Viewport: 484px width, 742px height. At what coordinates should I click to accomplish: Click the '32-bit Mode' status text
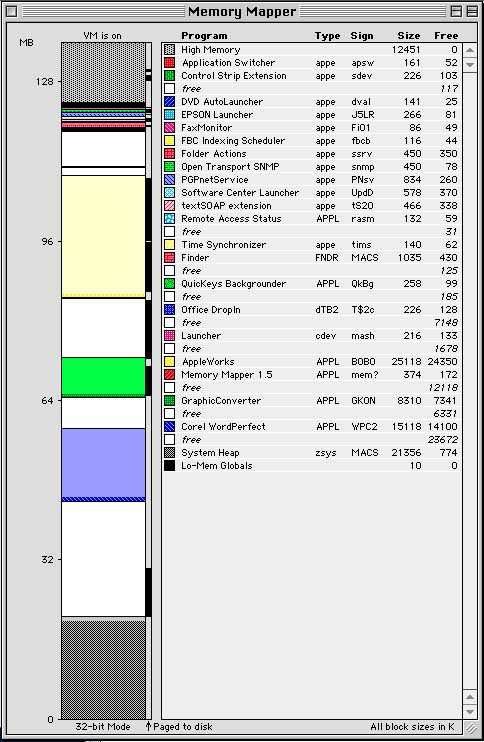[103, 727]
